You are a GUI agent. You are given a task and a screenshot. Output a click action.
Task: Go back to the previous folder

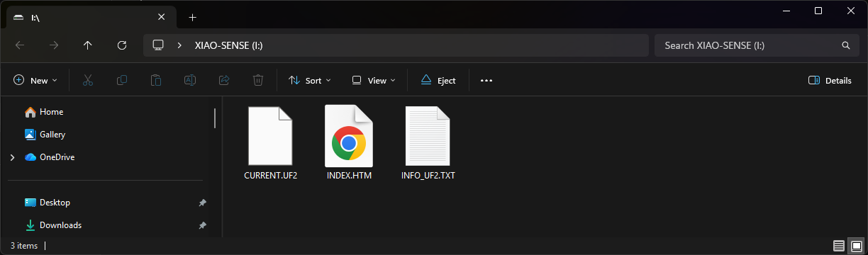coord(20,45)
